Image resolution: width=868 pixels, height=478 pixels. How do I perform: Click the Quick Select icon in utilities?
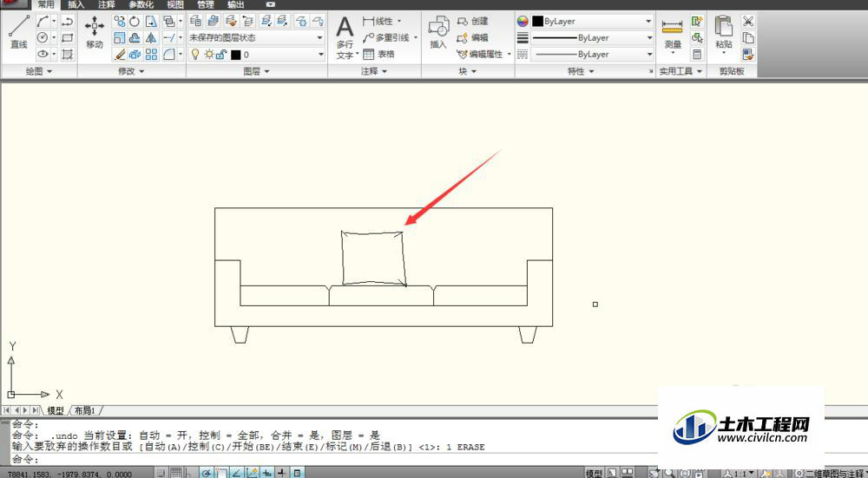(697, 21)
